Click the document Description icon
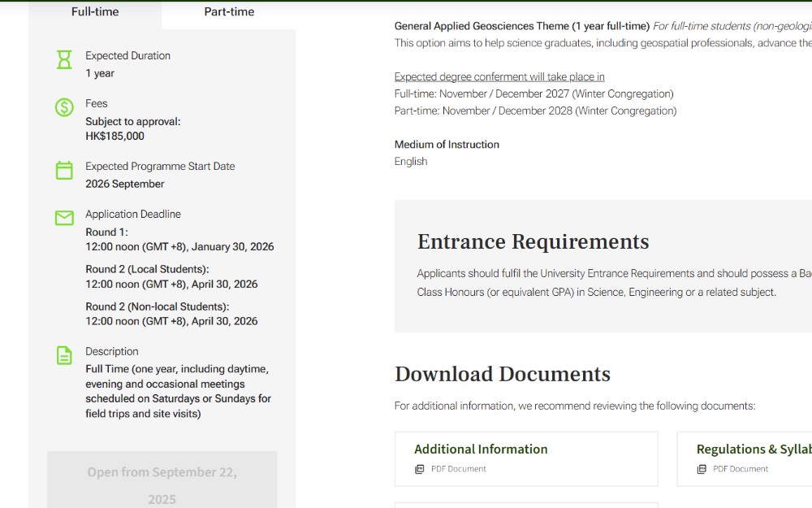 [64, 355]
